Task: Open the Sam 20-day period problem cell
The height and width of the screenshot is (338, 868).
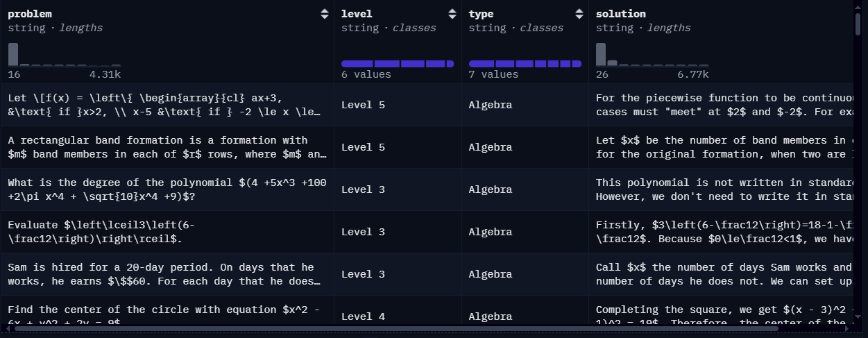Action: point(167,274)
